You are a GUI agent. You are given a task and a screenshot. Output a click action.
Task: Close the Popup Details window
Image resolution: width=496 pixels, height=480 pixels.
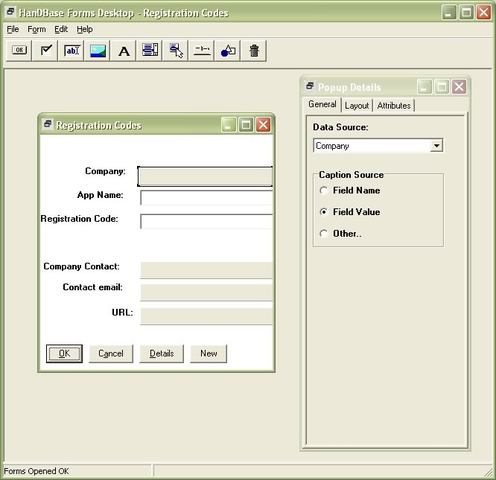point(459,87)
